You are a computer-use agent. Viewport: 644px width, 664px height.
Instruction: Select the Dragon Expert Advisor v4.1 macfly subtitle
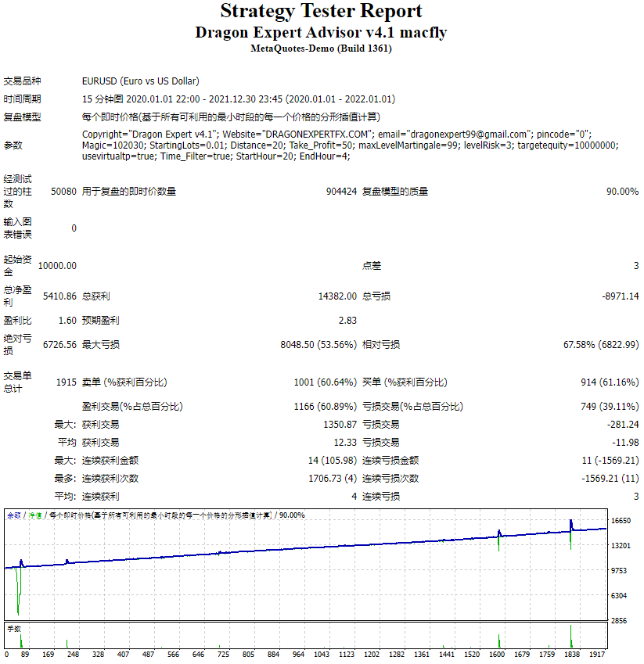[322, 31]
